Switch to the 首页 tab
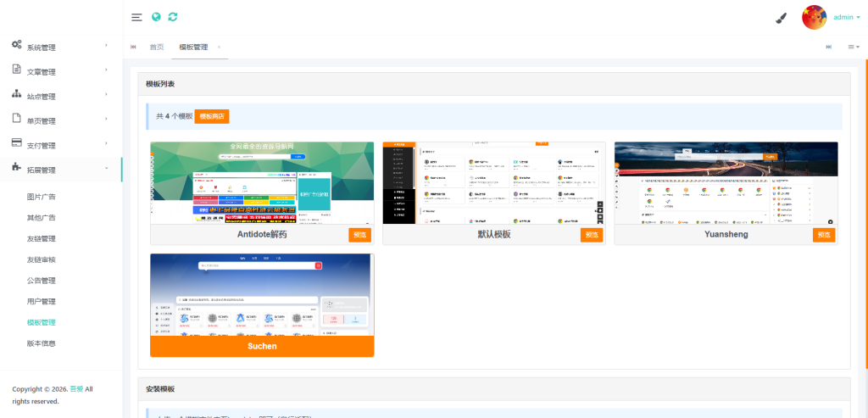The height and width of the screenshot is (418, 868). click(157, 47)
